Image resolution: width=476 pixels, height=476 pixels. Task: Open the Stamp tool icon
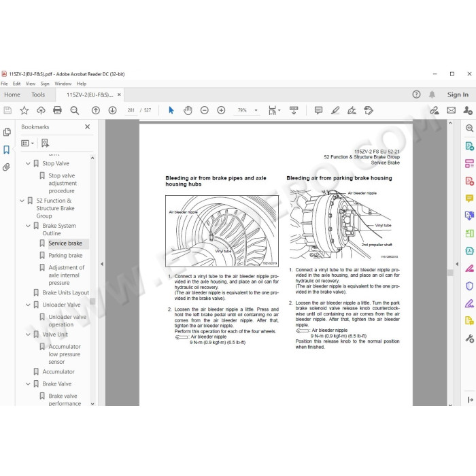point(369,110)
